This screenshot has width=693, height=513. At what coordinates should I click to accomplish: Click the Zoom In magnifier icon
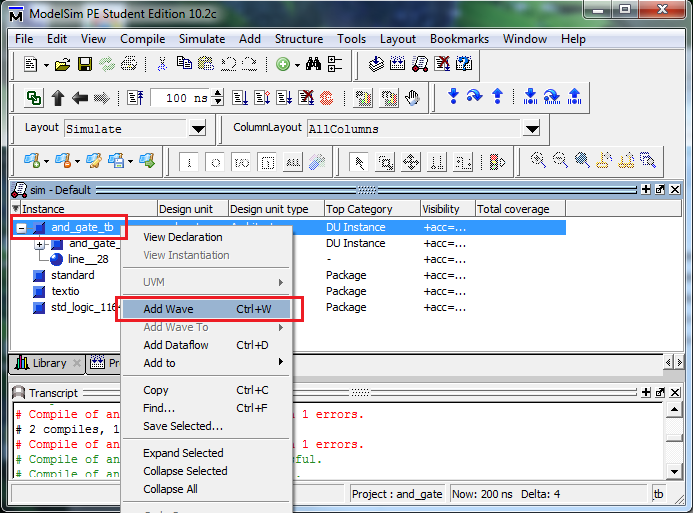[538, 160]
